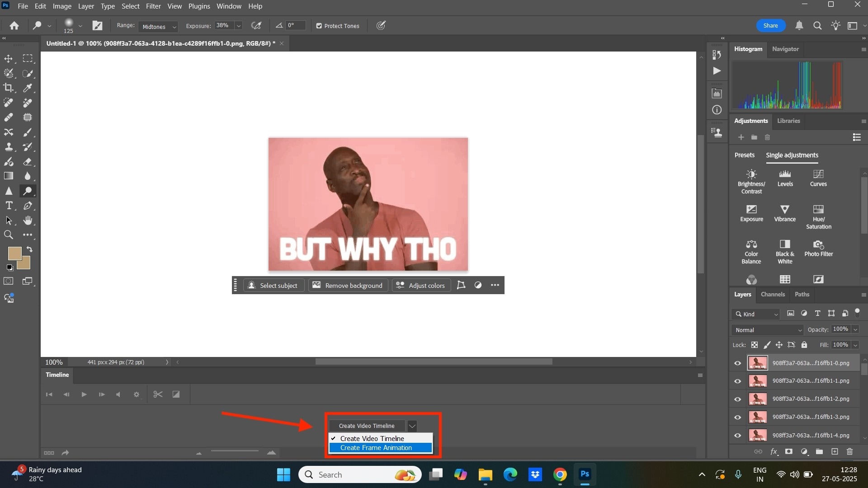Open the layer filter Kind dropdown
Viewport: 868px width, 488px height.
756,314
